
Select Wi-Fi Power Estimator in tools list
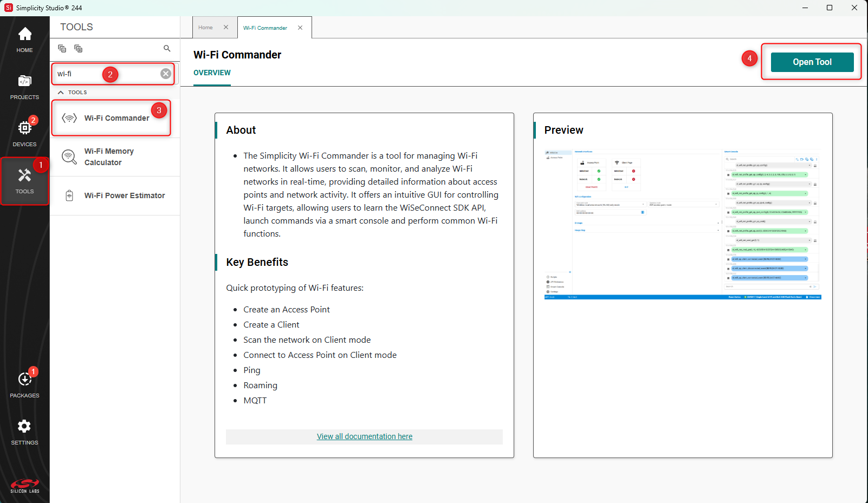click(x=115, y=195)
